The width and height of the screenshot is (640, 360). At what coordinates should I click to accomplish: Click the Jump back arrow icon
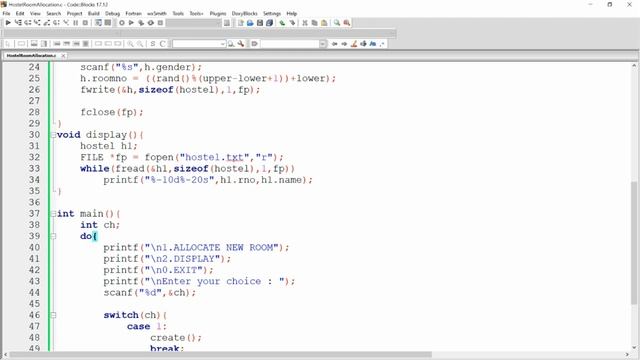pyautogui.click(x=335, y=44)
